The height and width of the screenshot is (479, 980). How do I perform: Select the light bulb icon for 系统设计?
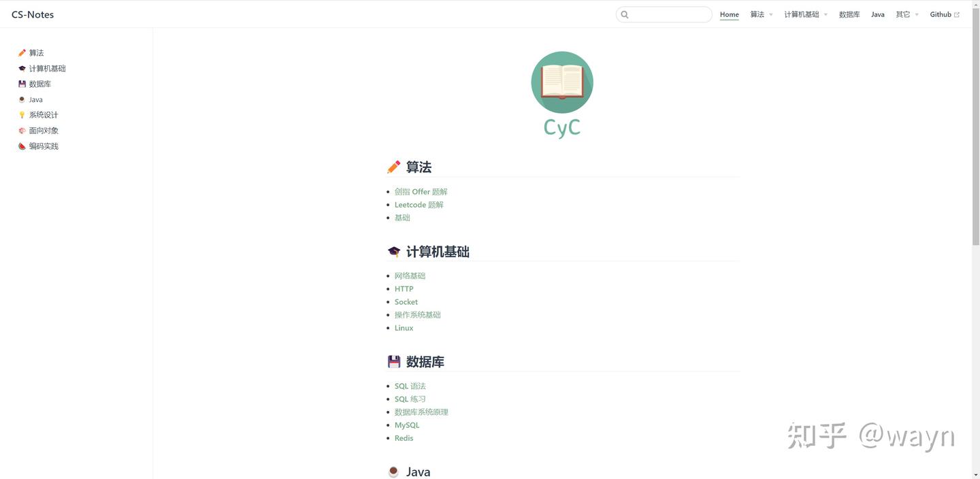[x=22, y=114]
